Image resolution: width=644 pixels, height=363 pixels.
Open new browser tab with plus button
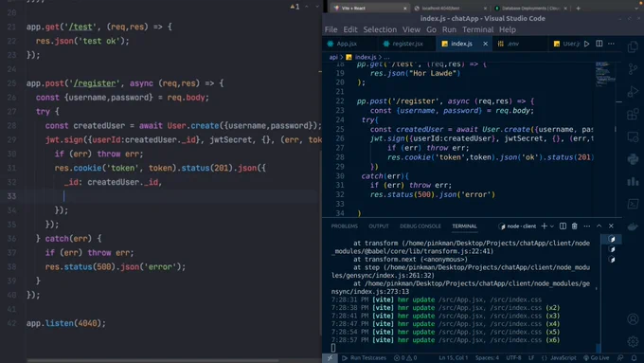[579, 9]
